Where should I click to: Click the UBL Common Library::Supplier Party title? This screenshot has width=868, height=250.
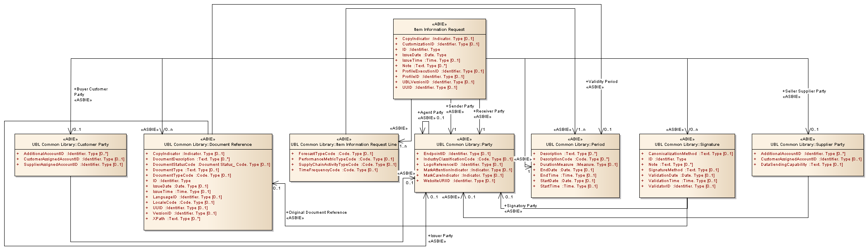(x=807, y=145)
